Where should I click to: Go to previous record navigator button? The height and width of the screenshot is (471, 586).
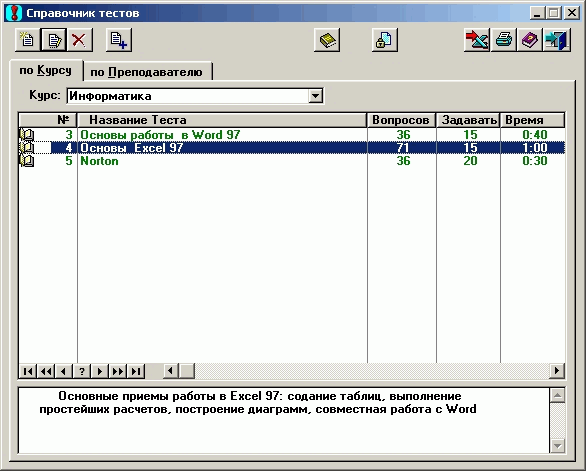[x=64, y=371]
